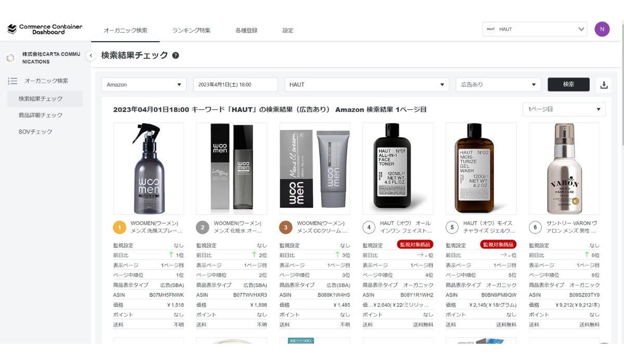This screenshot has width=624, height=364.
Task: Collapse the sidebar with the chevron button
Action: [x=91, y=56]
